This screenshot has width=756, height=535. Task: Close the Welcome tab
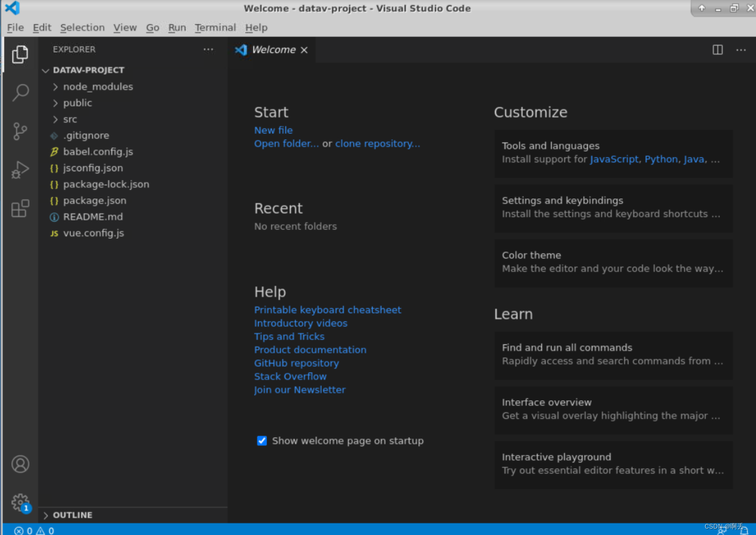pos(304,50)
